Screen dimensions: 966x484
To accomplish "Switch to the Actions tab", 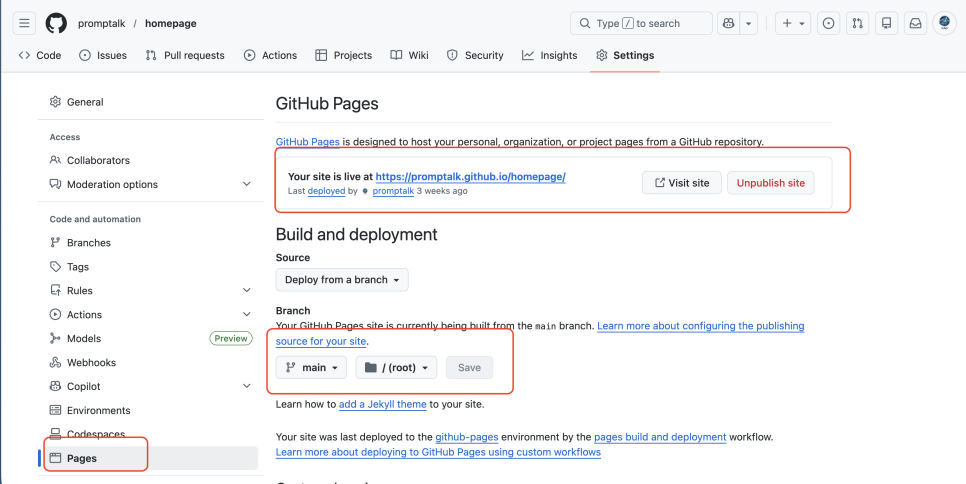I will pyautogui.click(x=270, y=55).
